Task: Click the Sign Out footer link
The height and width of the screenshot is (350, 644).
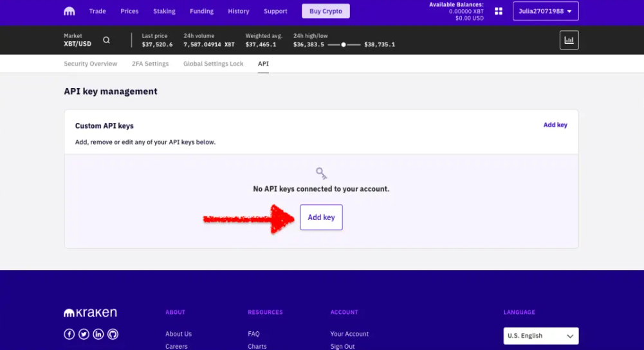Action: [342, 346]
